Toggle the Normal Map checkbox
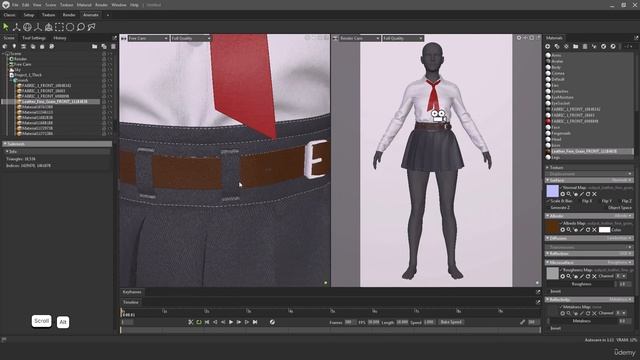The image size is (640, 360). (x=562, y=188)
